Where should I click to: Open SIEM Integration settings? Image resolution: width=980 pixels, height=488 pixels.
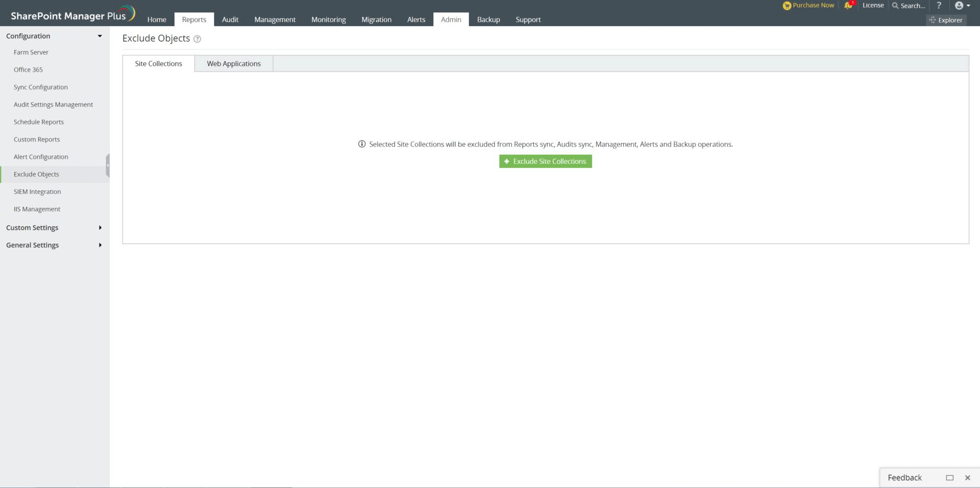37,192
